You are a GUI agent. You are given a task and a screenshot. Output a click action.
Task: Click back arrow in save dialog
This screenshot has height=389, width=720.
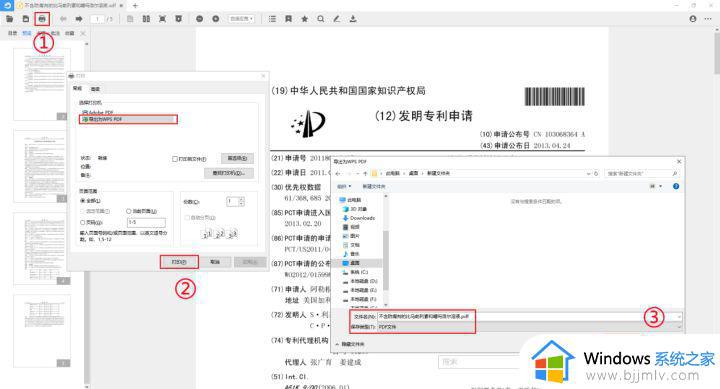click(x=338, y=174)
